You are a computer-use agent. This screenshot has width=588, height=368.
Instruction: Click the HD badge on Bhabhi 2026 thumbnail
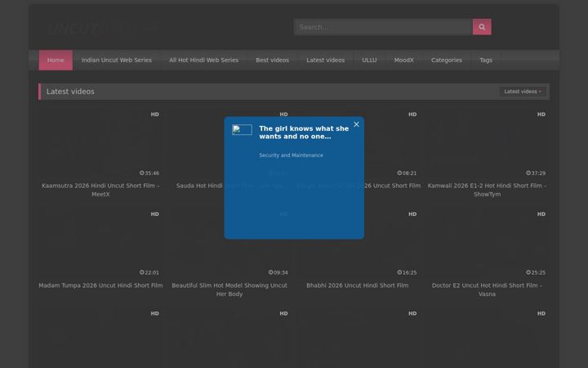coord(412,214)
